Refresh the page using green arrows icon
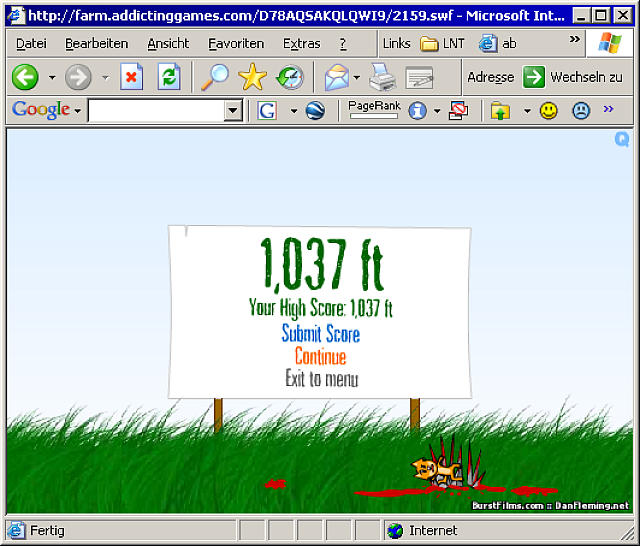This screenshot has width=640, height=546. pyautogui.click(x=169, y=77)
